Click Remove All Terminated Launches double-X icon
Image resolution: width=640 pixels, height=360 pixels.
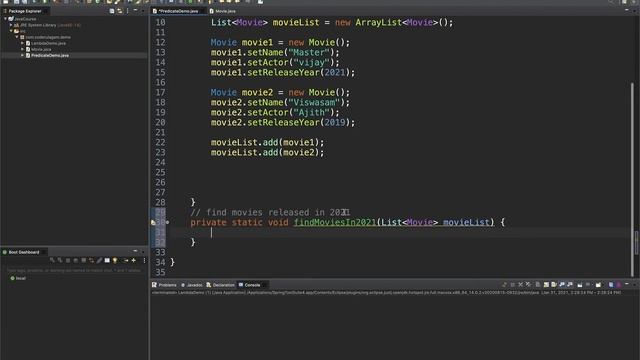(x=529, y=285)
